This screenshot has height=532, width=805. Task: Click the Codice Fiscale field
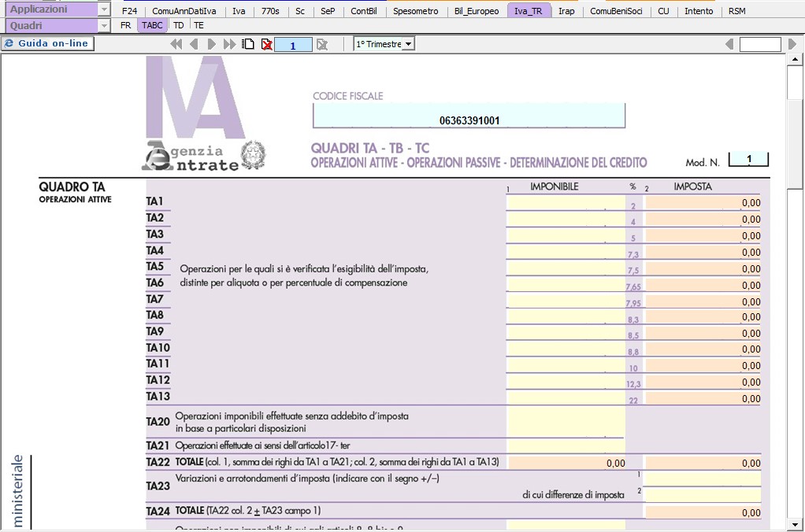469,116
